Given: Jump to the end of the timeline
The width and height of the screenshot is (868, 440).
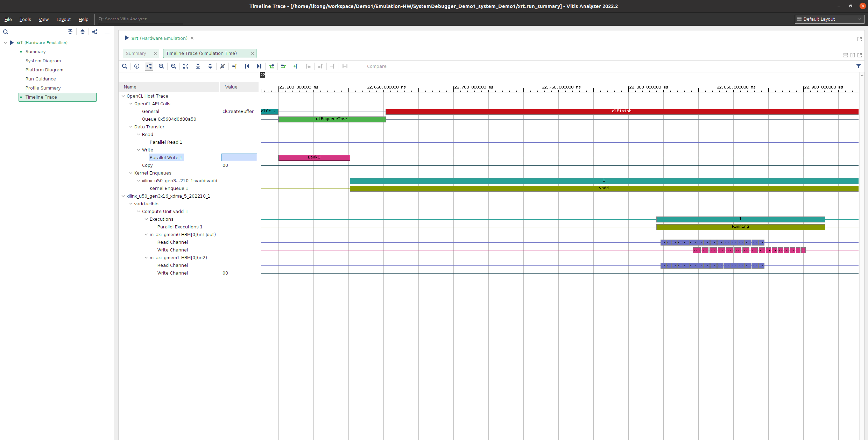Looking at the screenshot, I should 259,66.
